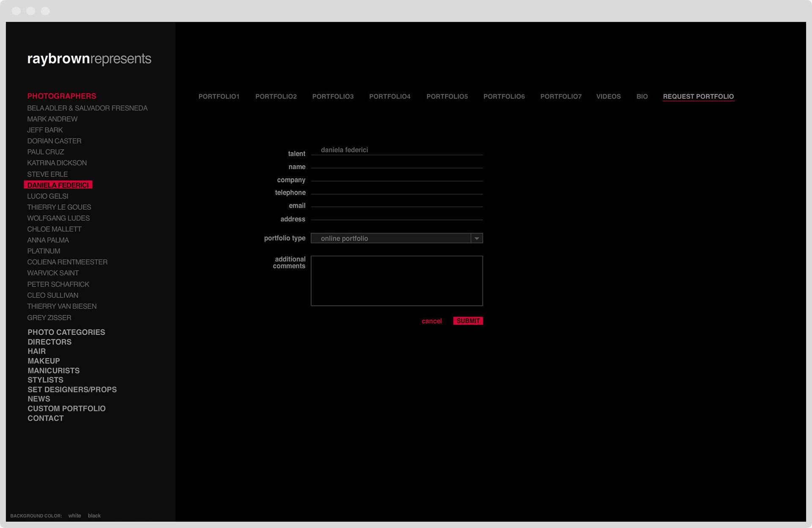Go to the CONTACT page
812x528 pixels.
coord(46,418)
